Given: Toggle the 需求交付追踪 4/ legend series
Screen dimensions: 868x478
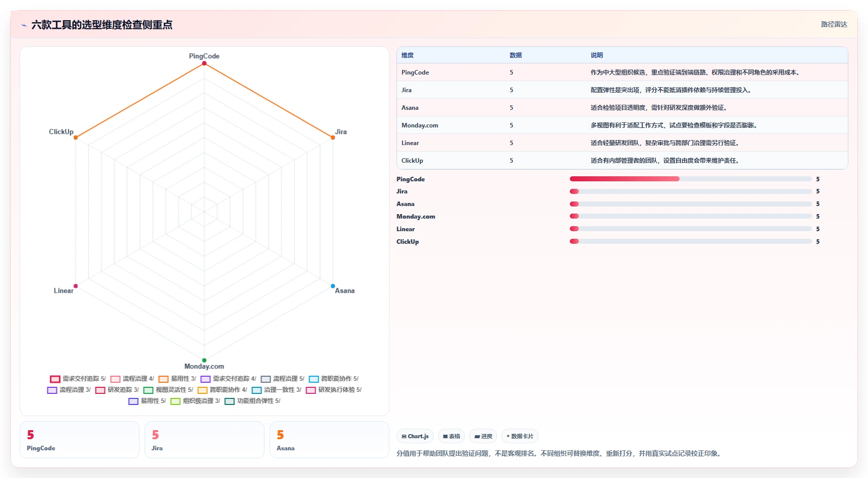Looking at the screenshot, I should pos(229,379).
